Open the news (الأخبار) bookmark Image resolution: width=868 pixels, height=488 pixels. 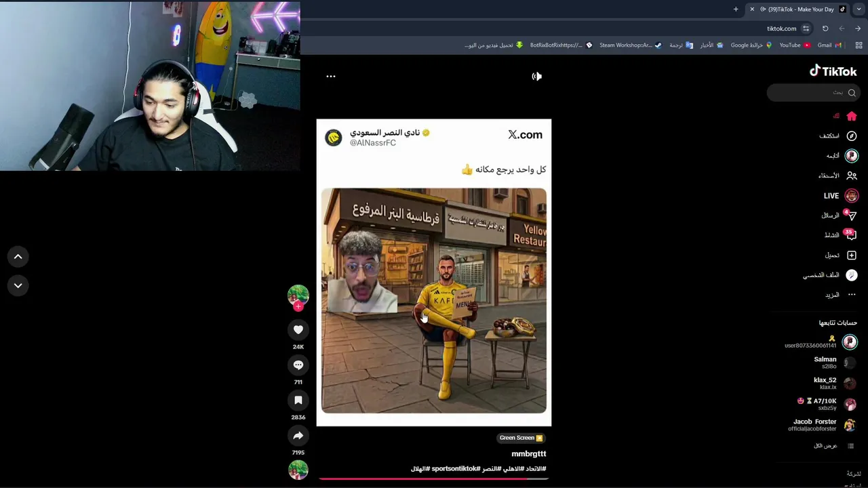click(711, 45)
